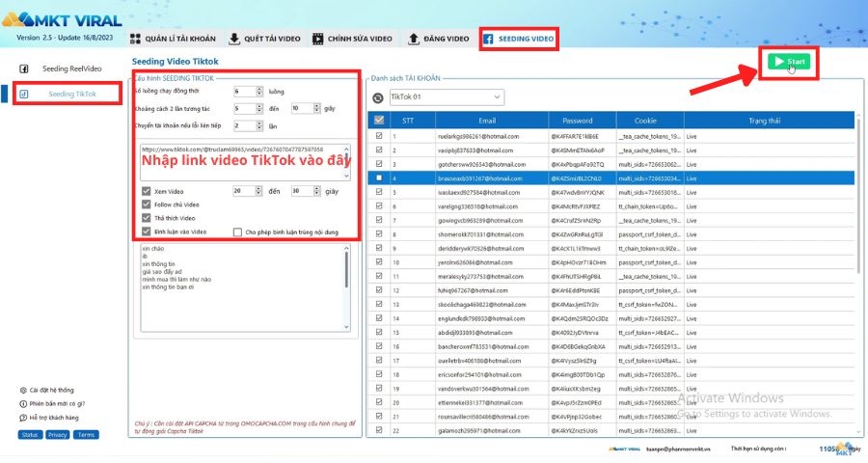The width and height of the screenshot is (868, 463).
Task: Select email ruelarkgs986261@hotmail.com
Action: point(478,136)
